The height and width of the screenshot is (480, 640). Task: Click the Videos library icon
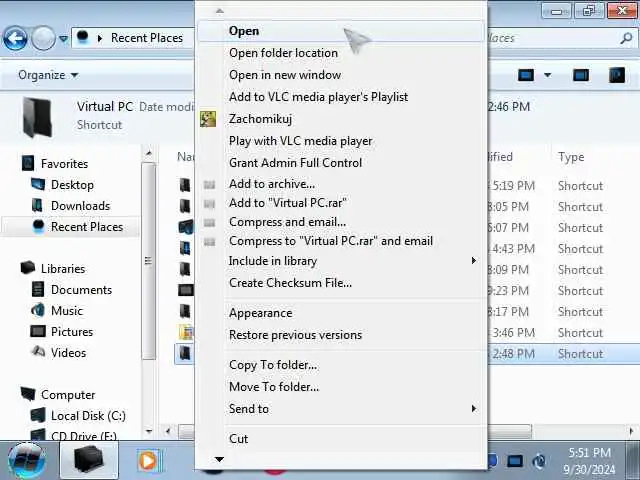point(38,352)
